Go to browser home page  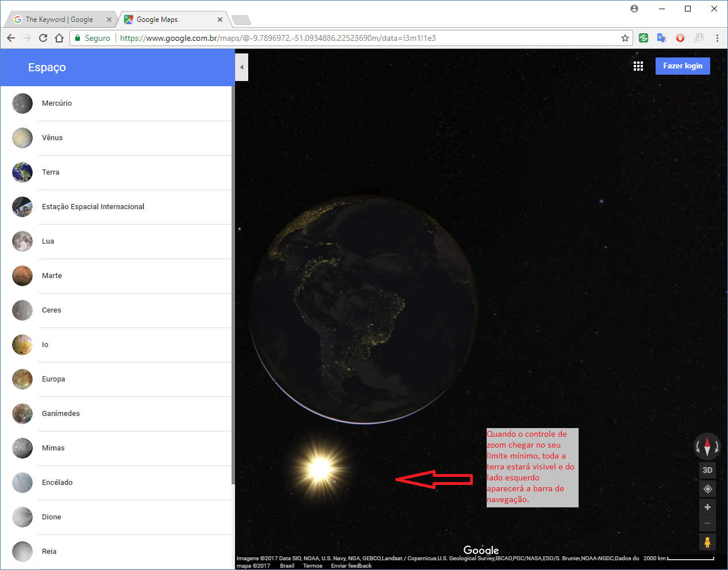pyautogui.click(x=59, y=38)
